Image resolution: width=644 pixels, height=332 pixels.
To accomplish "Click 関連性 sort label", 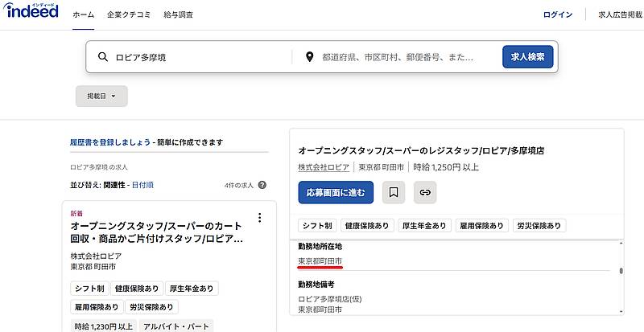I will [x=114, y=185].
